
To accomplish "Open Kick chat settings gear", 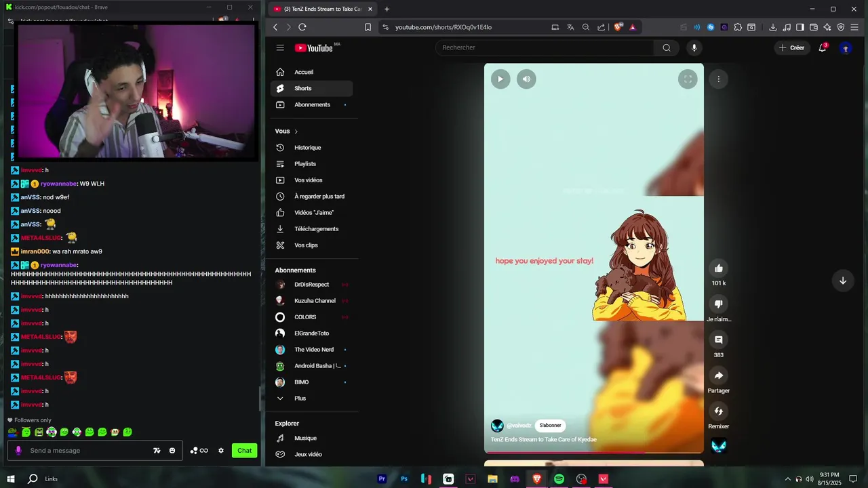I will pos(221,451).
